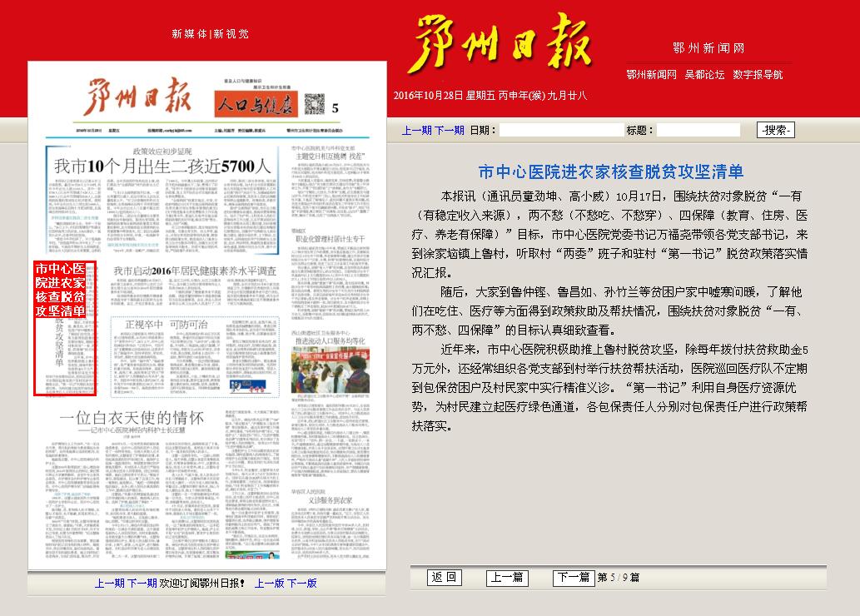Open the 鄂州新闻网 link beside 吴都论坛
The width and height of the screenshot is (860, 616).
pyautogui.click(x=651, y=75)
